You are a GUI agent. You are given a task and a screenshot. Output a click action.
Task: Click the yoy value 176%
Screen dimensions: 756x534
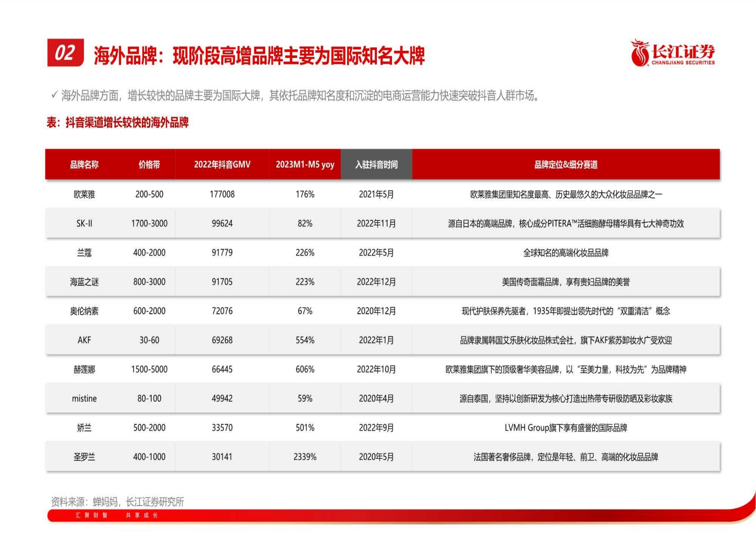click(305, 194)
